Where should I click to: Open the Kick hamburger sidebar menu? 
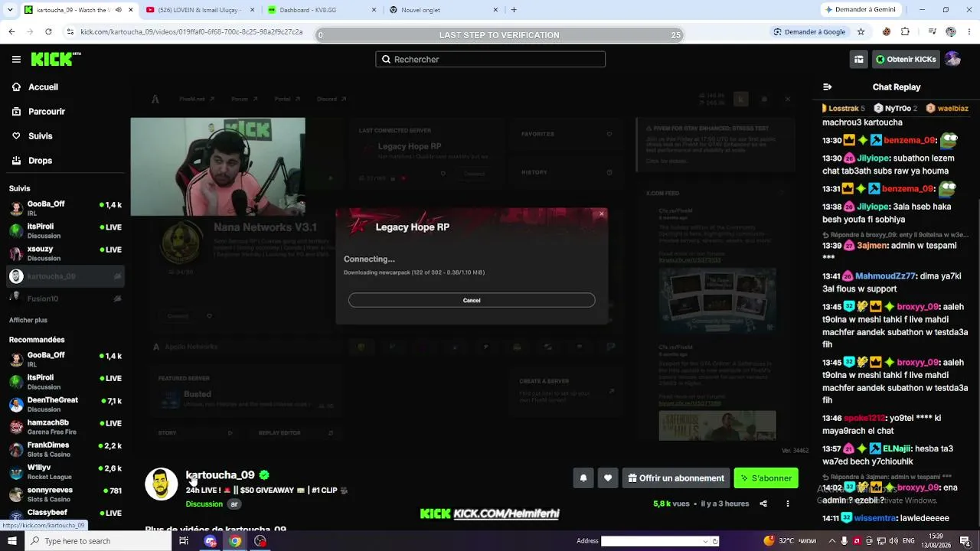point(16,59)
